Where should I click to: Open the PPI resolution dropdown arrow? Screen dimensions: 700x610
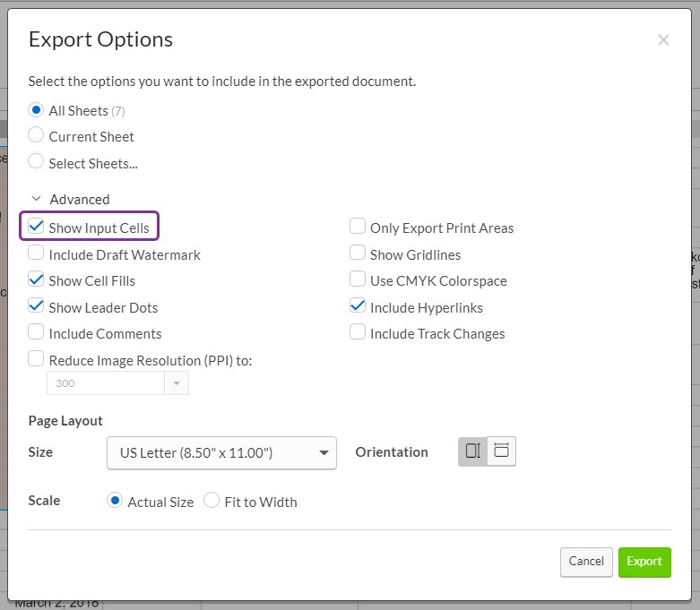pyautogui.click(x=177, y=383)
